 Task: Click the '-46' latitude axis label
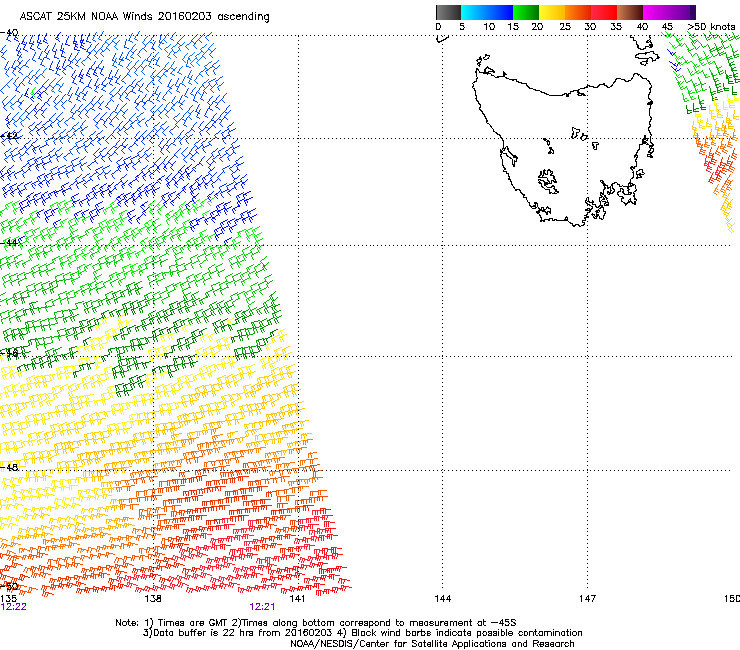[x=9, y=353]
